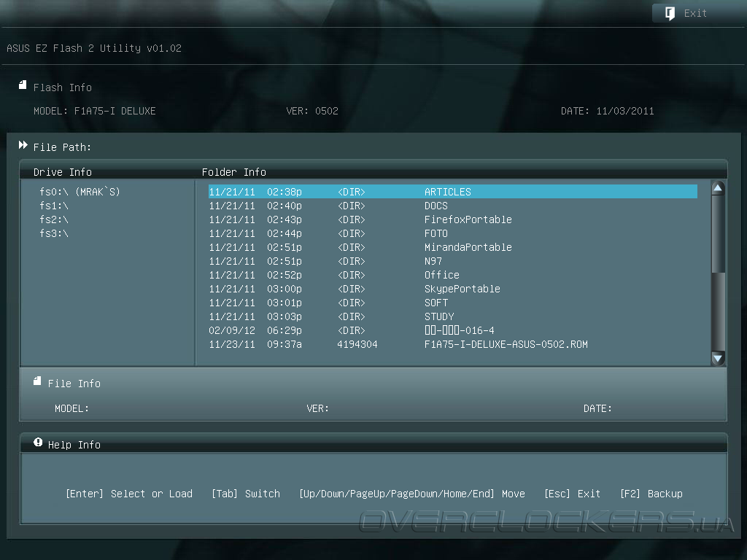Open the STUDY directory

point(453,316)
